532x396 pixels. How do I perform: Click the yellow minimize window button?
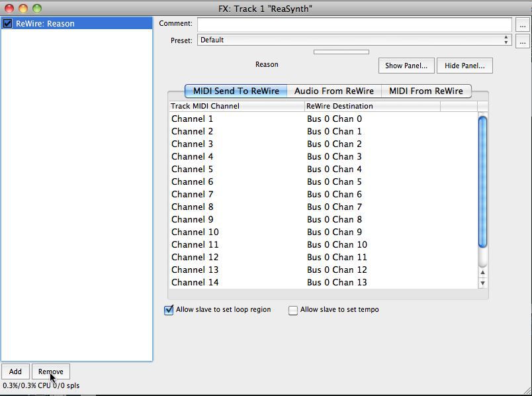23,9
